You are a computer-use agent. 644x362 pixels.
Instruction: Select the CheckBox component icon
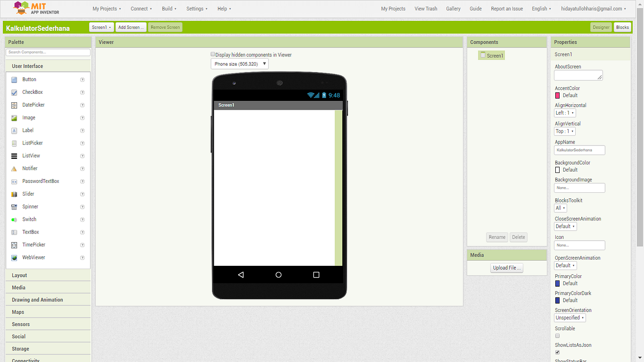coord(14,92)
